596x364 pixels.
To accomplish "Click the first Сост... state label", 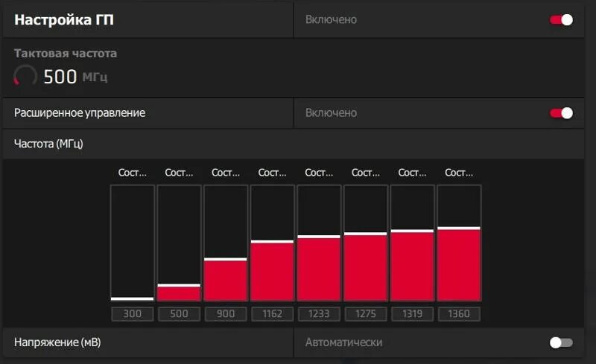I will tap(133, 173).
